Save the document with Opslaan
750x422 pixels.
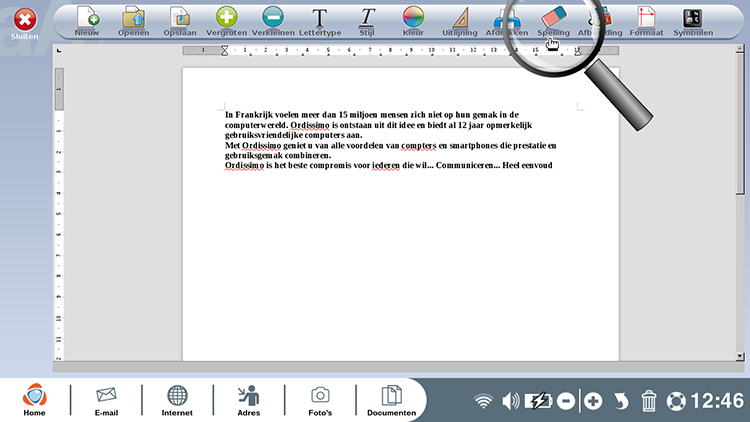click(180, 21)
